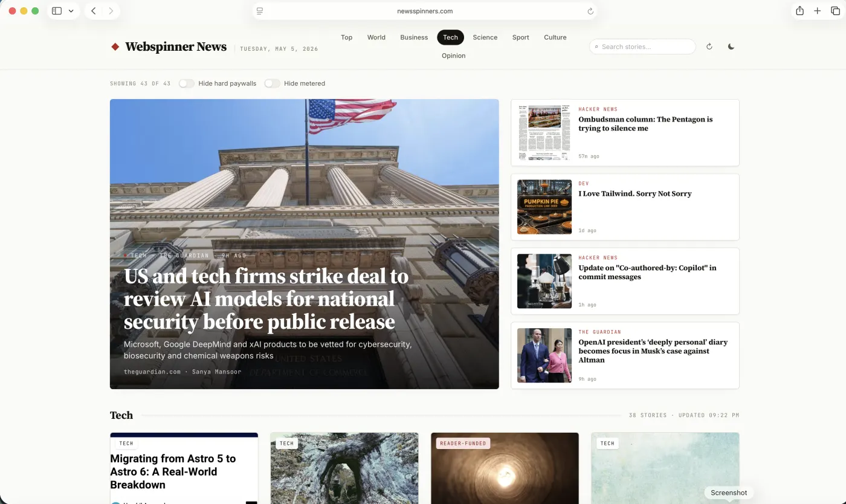
Task: Open Ombudsman column Pentagon story
Action: pos(645,124)
